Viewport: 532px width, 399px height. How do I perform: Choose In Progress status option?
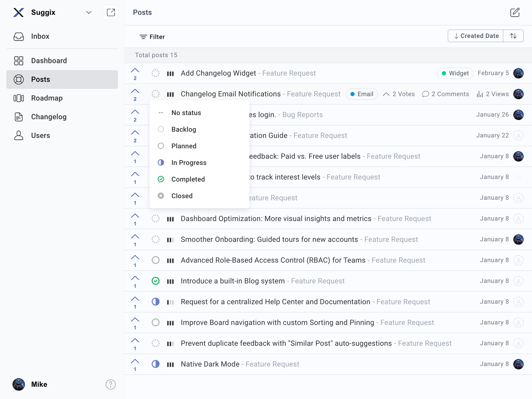tap(189, 163)
